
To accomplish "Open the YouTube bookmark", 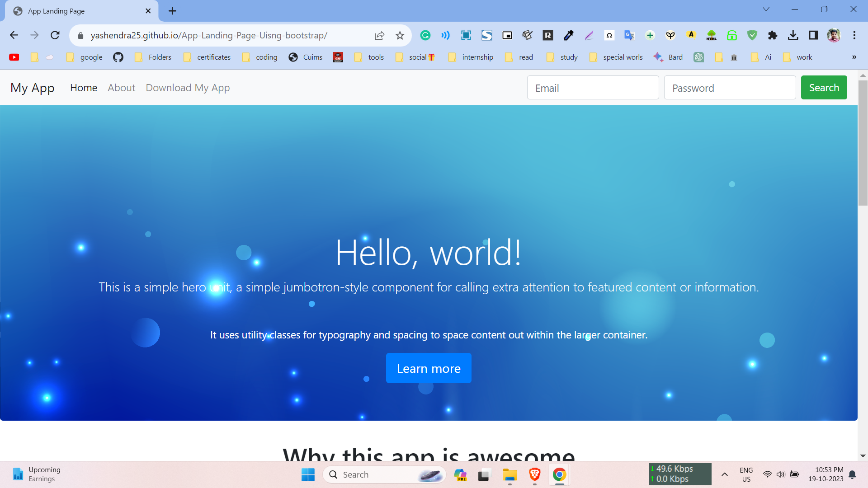I will (x=14, y=57).
